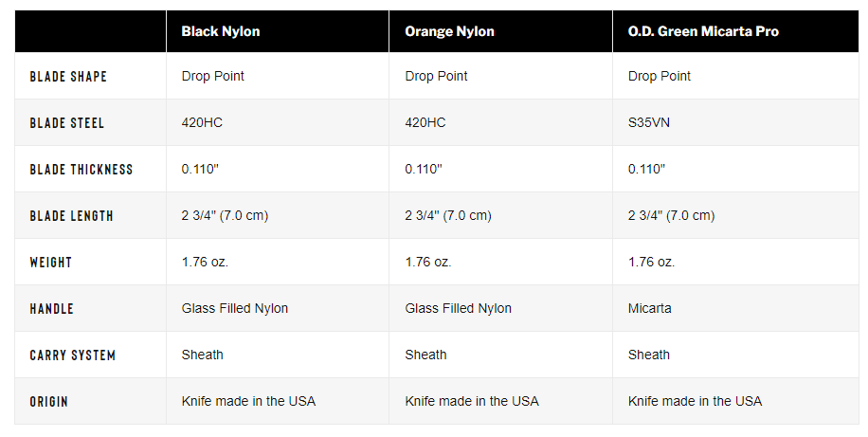Click the Blade Length row label

coord(71,216)
